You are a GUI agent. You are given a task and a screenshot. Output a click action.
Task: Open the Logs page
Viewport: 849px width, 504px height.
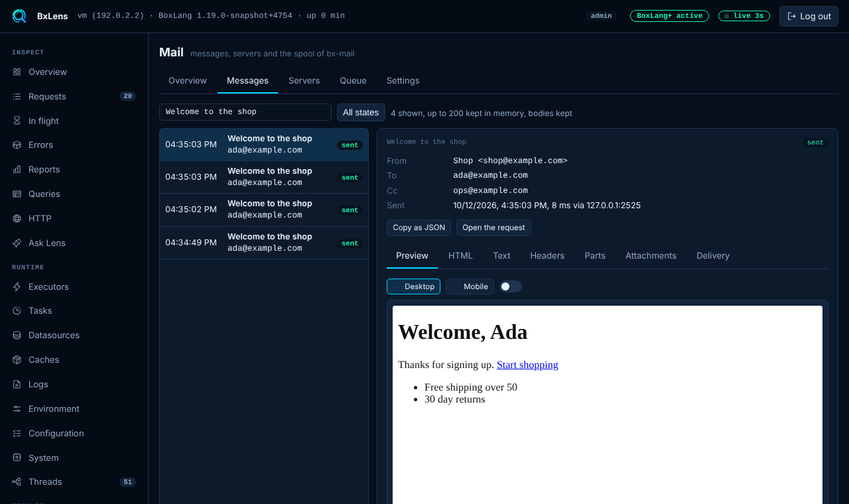point(74,384)
